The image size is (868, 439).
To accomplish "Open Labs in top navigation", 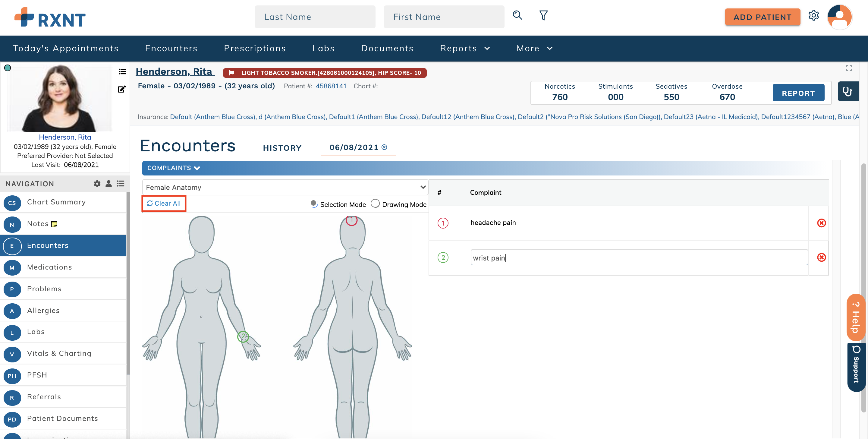I will pyautogui.click(x=323, y=48).
